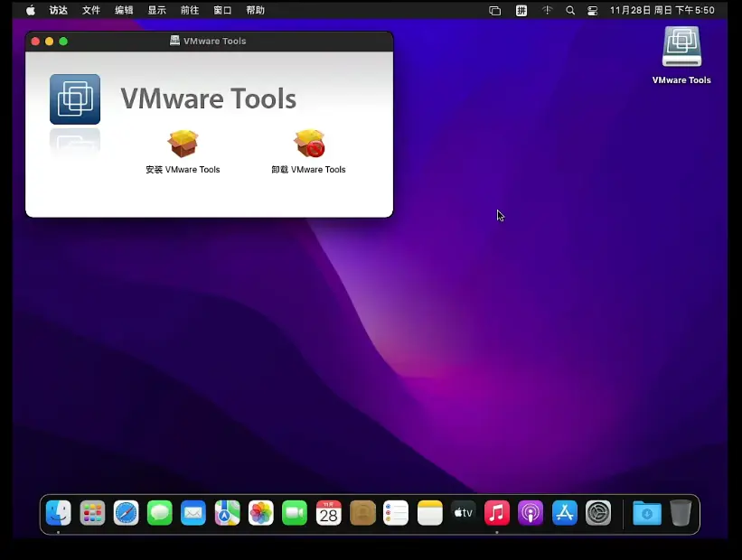Open Messages app in the Dock
The image size is (742, 560).
pyautogui.click(x=160, y=513)
